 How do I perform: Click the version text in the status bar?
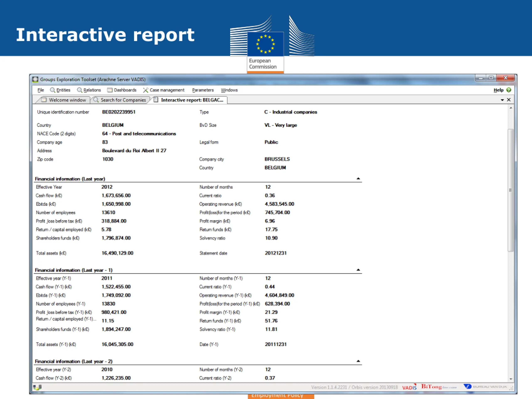pos(354,387)
